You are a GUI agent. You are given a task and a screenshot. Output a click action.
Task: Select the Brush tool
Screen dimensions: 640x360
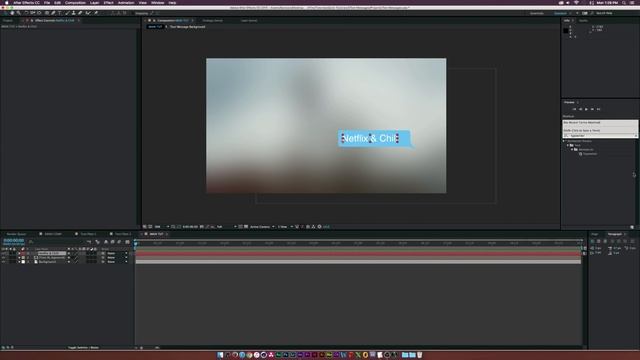tap(67, 13)
